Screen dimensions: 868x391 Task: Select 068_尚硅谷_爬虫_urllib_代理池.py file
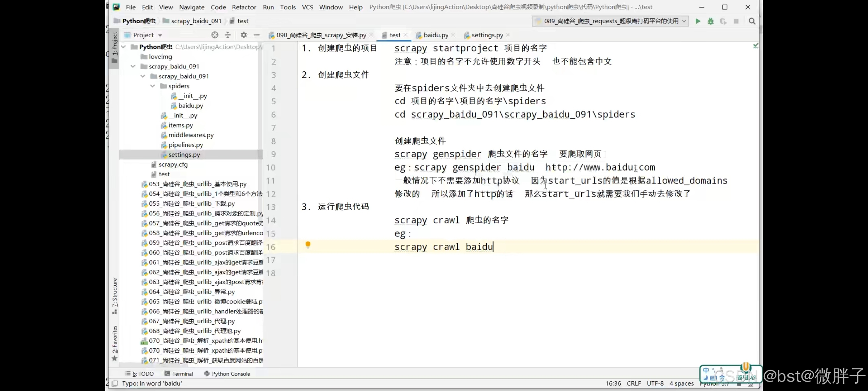point(195,331)
